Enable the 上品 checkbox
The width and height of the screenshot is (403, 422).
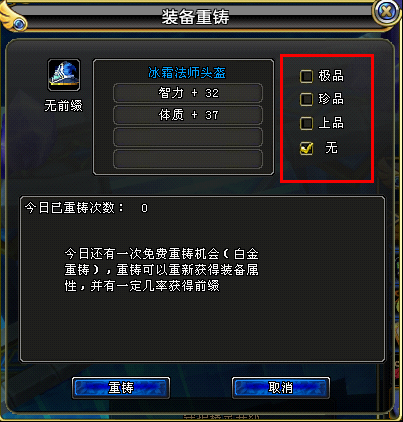click(x=306, y=123)
